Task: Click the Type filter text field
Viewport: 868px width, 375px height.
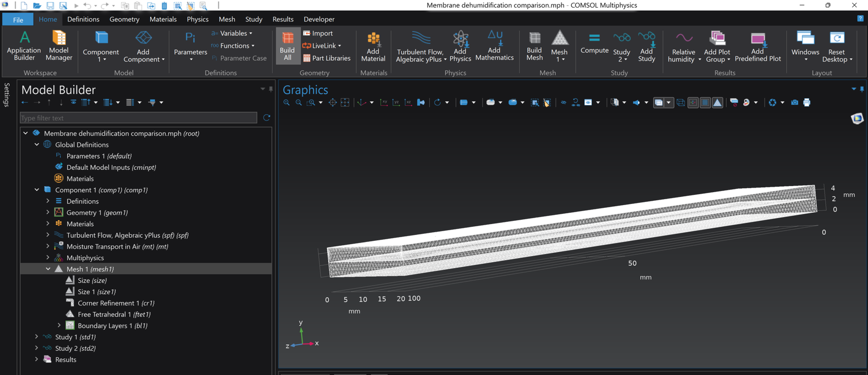Action: (138, 118)
